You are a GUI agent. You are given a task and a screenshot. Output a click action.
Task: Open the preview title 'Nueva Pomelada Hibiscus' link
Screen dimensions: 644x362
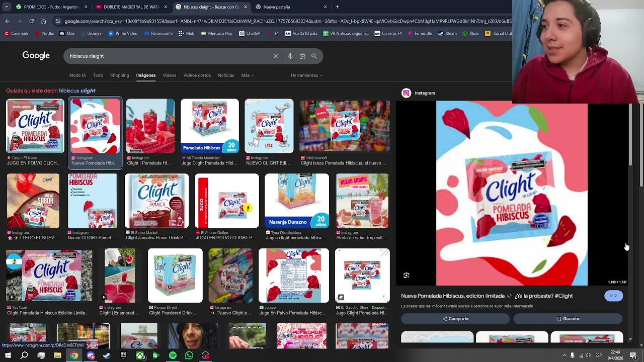pos(487,296)
